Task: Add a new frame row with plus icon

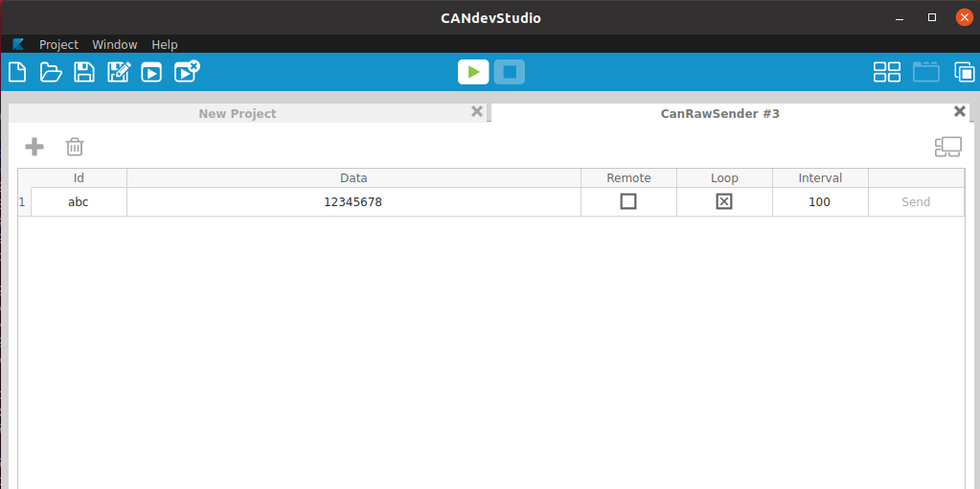Action: pos(34,147)
